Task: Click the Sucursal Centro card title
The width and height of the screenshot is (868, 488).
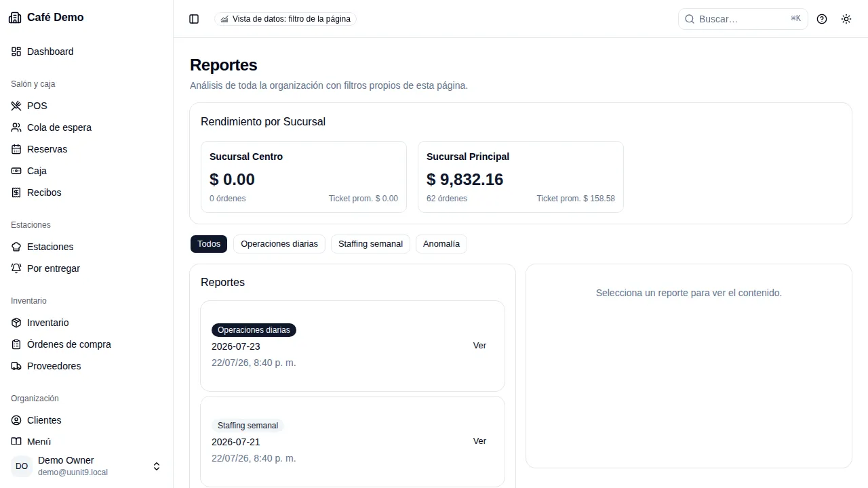Action: pyautogui.click(x=246, y=157)
